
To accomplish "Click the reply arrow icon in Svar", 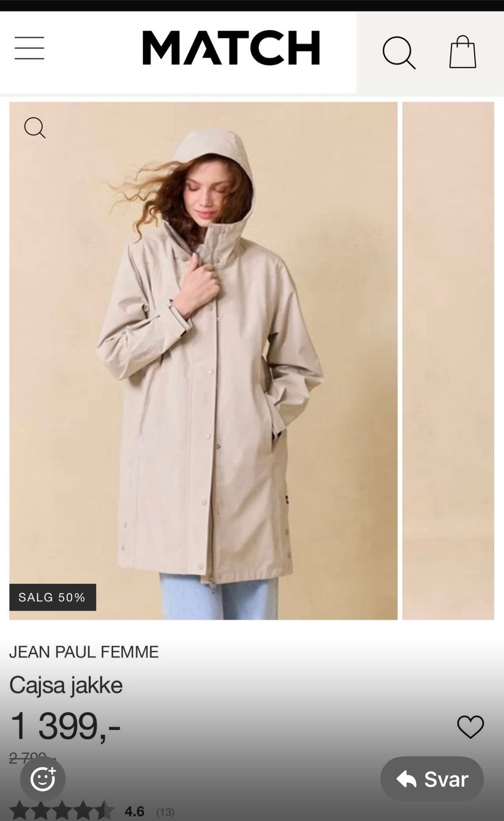I will pyautogui.click(x=406, y=780).
